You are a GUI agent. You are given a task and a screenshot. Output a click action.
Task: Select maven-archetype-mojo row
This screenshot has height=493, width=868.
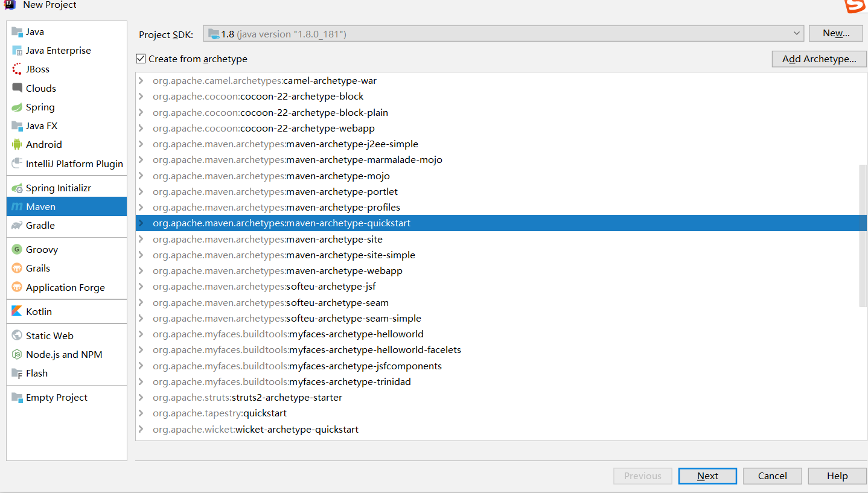click(501, 176)
